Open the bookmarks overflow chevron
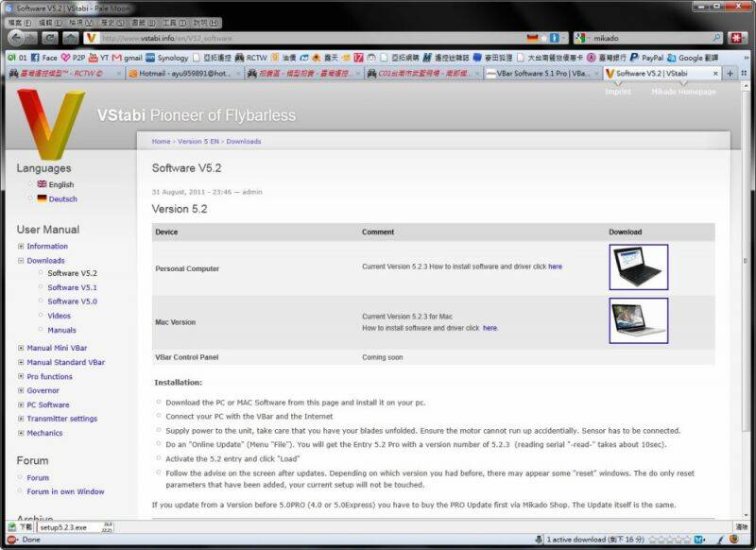Image resolution: width=756 pixels, height=550 pixels. coord(746,58)
